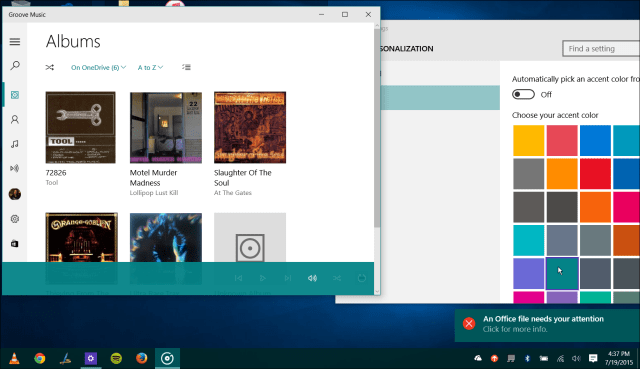Open the Artists view in Groove sidebar

pyautogui.click(x=15, y=119)
